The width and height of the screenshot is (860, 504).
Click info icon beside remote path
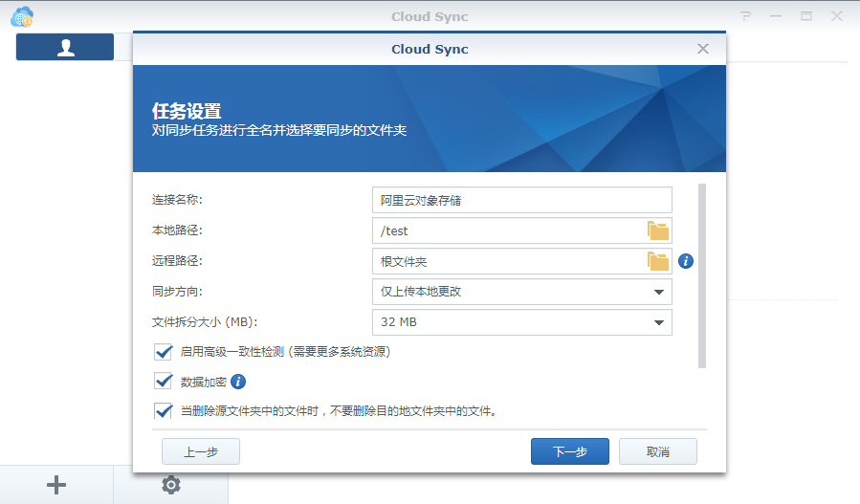(x=686, y=261)
